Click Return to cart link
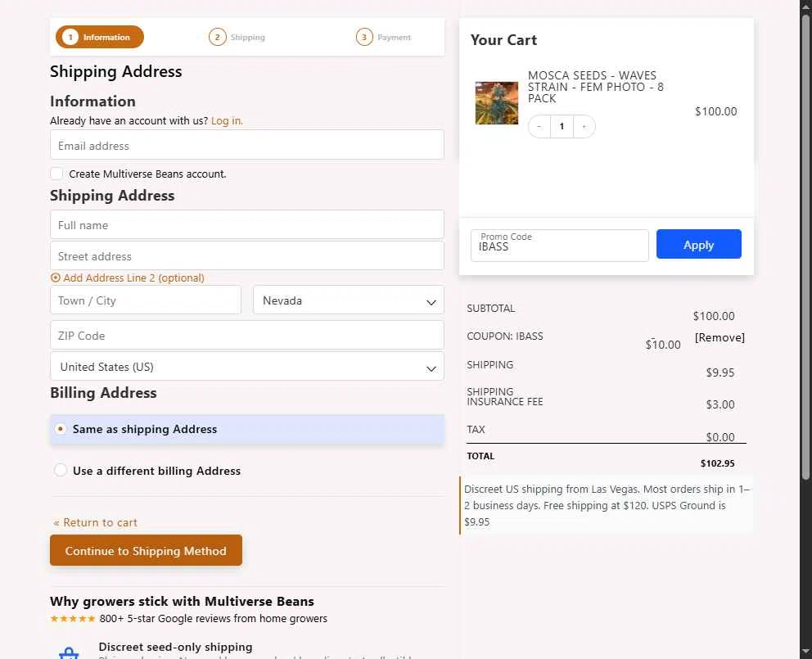This screenshot has height=659, width=812. coord(95,522)
